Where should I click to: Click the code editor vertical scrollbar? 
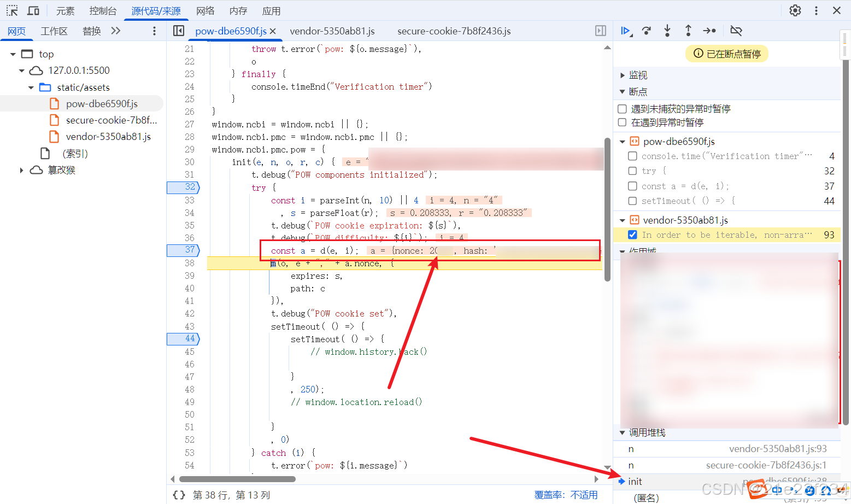(607, 209)
